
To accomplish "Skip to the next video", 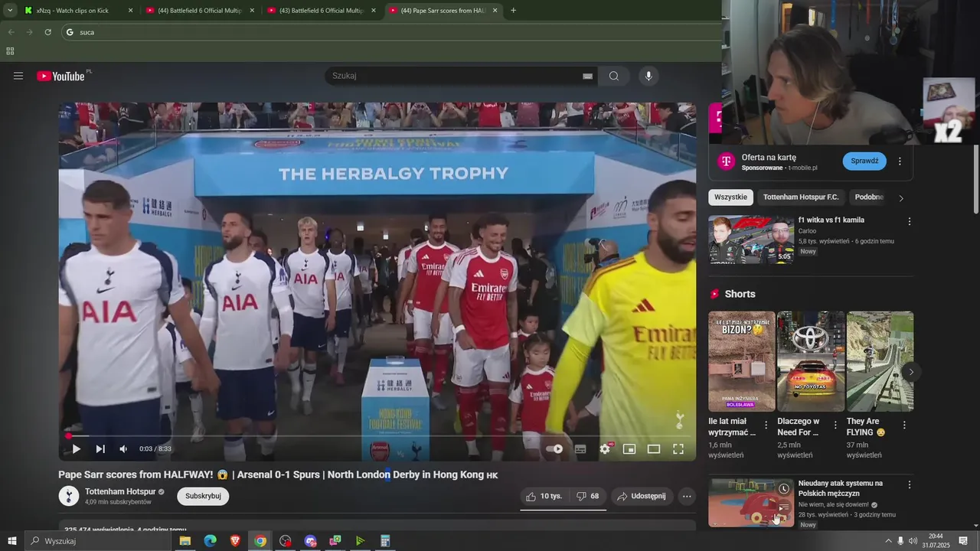I will [x=100, y=449].
